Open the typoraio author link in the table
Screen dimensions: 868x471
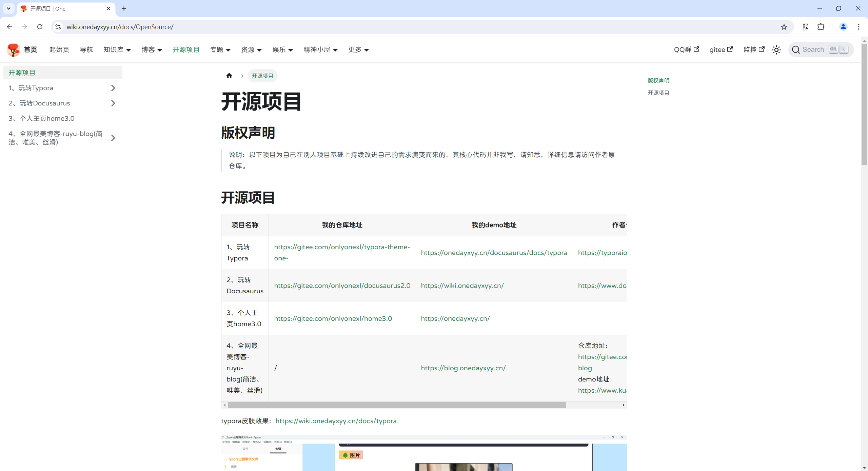(603, 253)
